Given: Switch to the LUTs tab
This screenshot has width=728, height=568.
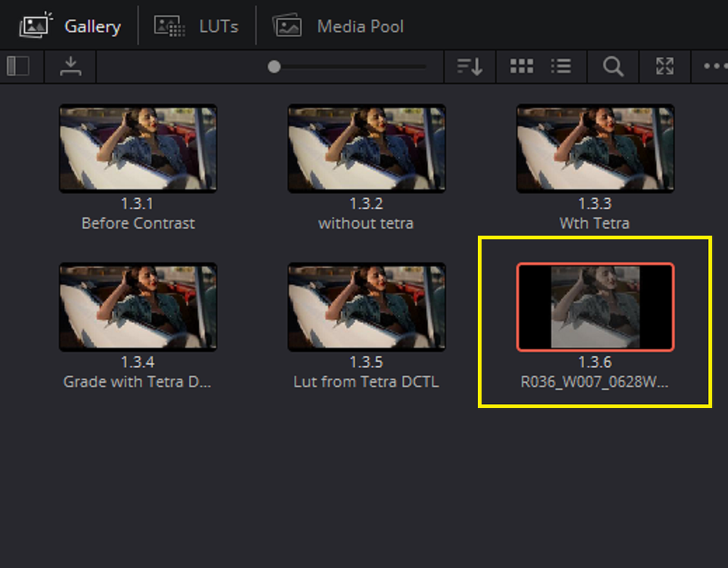Looking at the screenshot, I should tap(197, 26).
